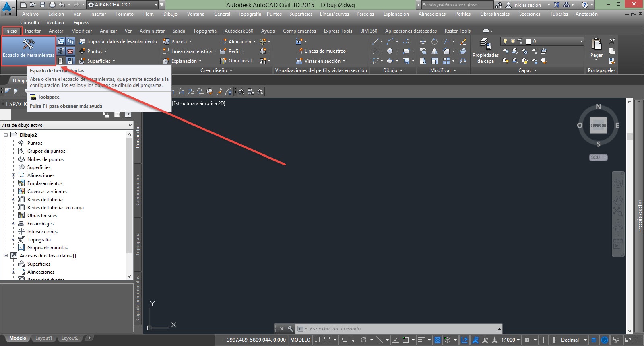Image resolution: width=644 pixels, height=346 pixels.
Task: Collapse the Dibujo2 tree node
Action: click(6, 135)
